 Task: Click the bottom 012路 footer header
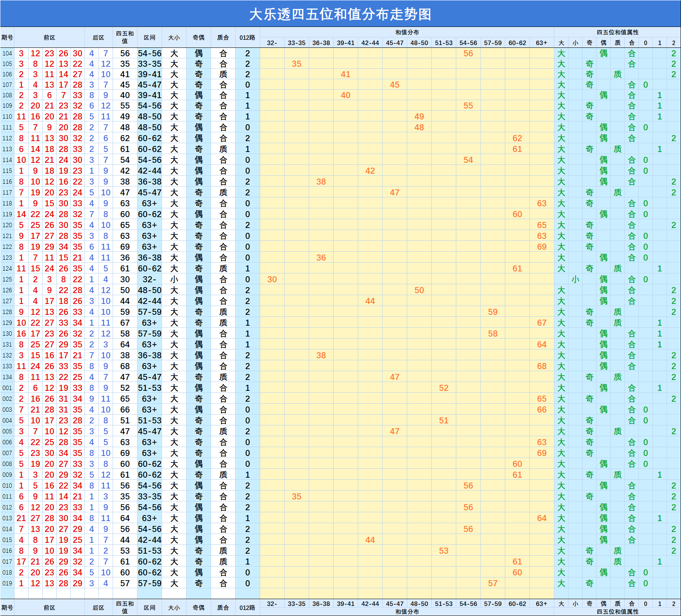248,608
